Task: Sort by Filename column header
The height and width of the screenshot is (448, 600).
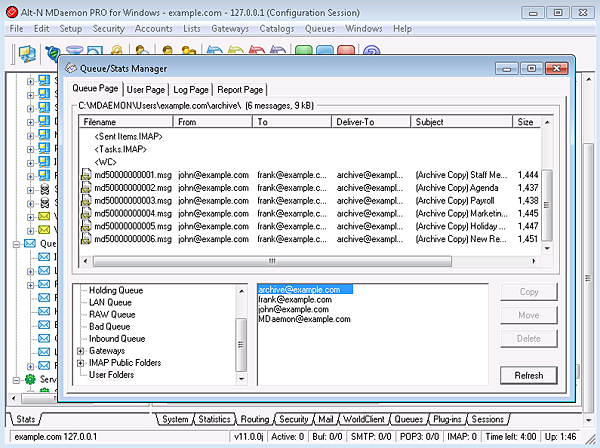Action: click(126, 122)
